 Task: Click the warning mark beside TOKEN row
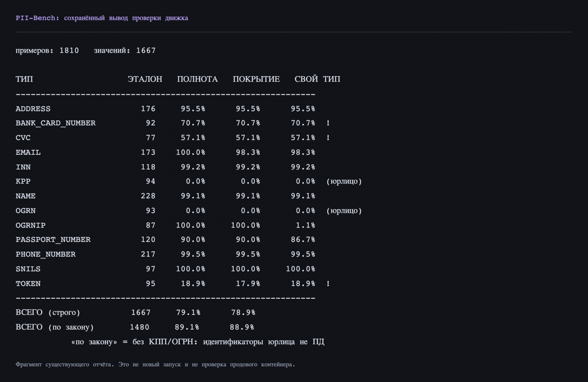click(328, 284)
